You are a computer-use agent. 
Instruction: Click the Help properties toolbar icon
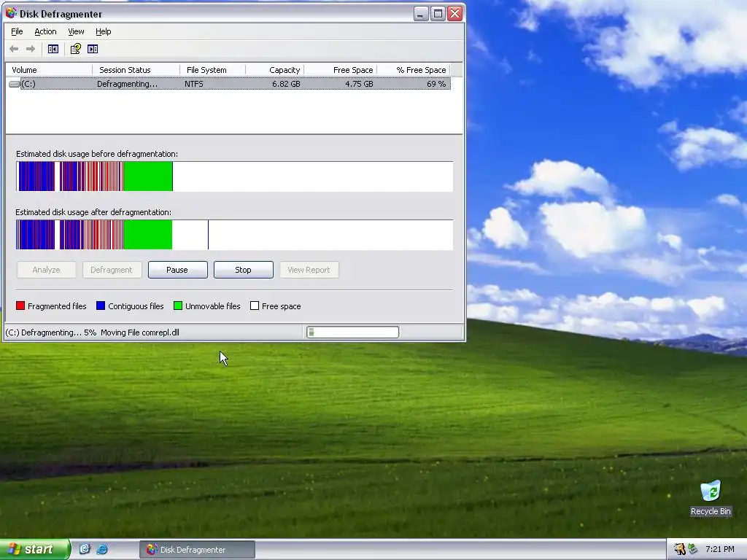(76, 49)
